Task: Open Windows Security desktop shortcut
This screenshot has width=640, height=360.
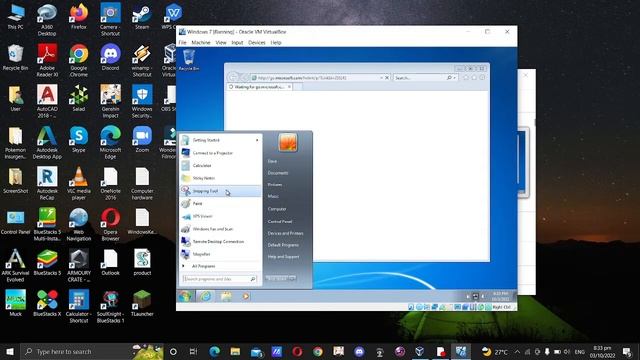Action: pos(142,101)
